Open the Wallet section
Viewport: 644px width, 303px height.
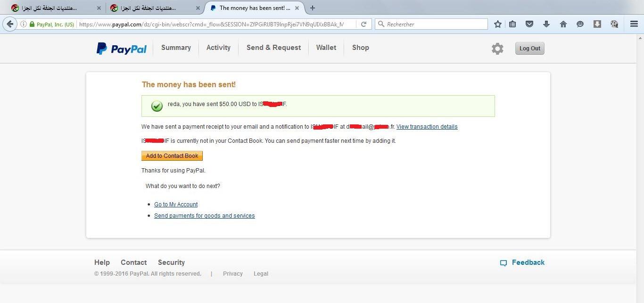click(326, 48)
